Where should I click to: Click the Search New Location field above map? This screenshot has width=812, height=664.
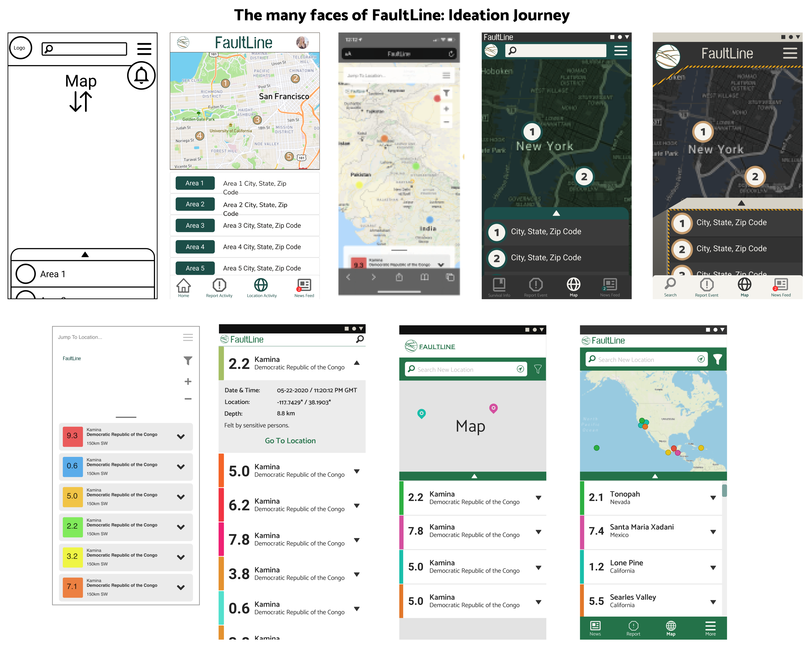coord(642,360)
